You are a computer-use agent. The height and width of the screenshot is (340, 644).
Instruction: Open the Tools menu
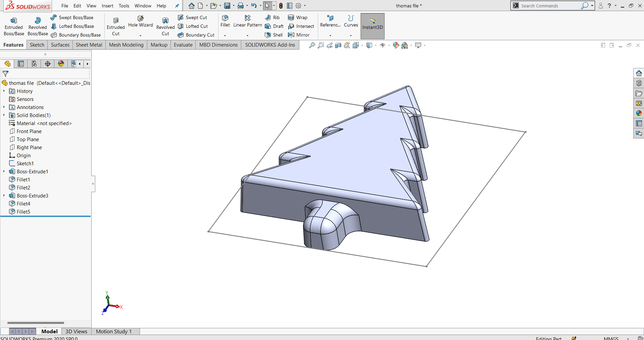pyautogui.click(x=124, y=6)
